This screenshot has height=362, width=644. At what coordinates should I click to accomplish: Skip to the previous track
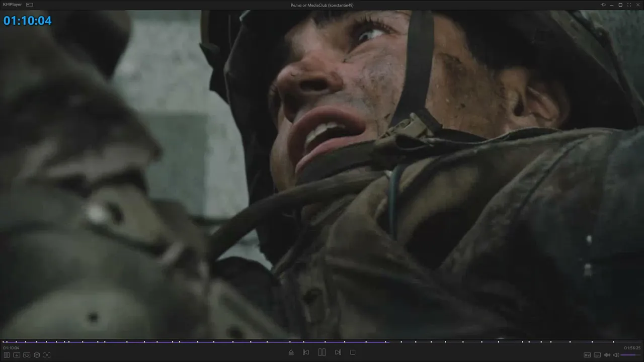(x=306, y=352)
